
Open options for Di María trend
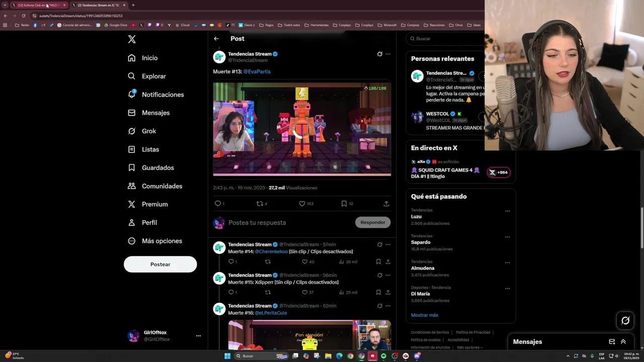coord(507,289)
